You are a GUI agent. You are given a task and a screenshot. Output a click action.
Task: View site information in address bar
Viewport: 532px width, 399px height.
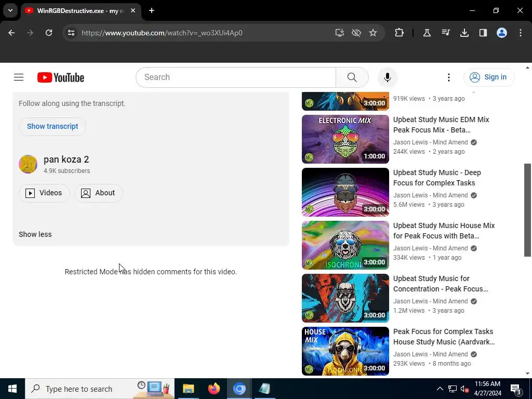point(71,33)
